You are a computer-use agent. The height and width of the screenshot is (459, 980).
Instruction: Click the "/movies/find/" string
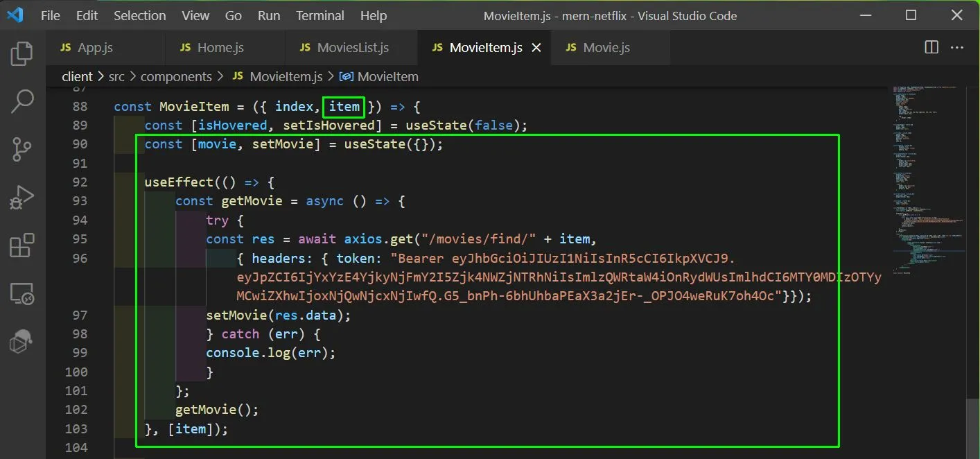click(x=478, y=239)
